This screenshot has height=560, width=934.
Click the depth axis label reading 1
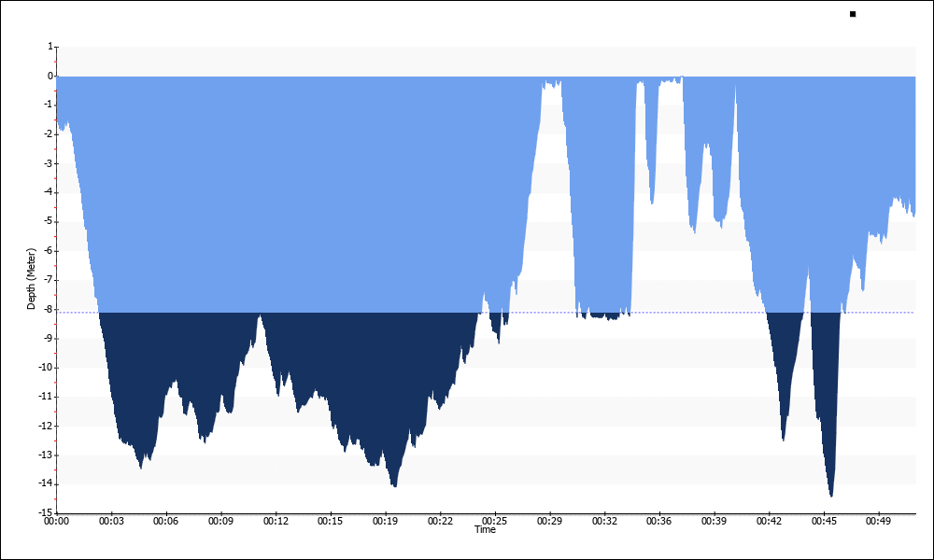pyautogui.click(x=50, y=47)
